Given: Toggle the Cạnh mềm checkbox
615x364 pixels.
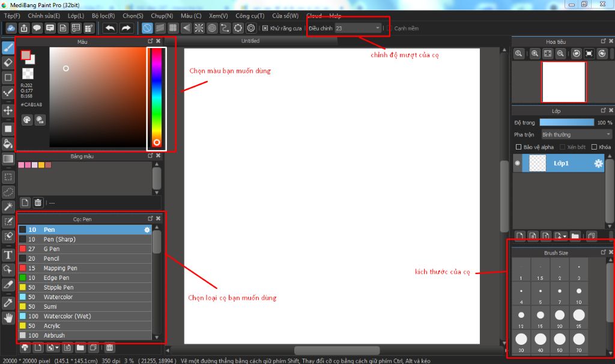Looking at the screenshot, I should [389, 28].
